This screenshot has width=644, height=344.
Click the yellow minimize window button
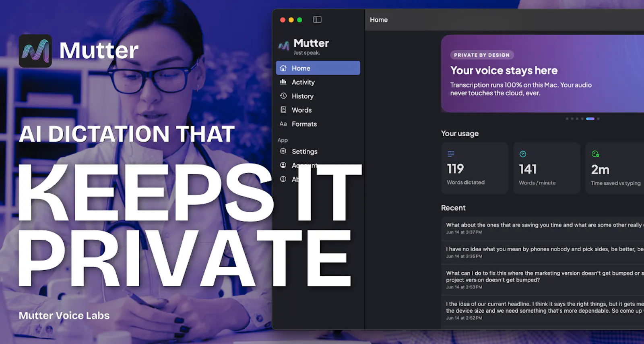coord(291,20)
